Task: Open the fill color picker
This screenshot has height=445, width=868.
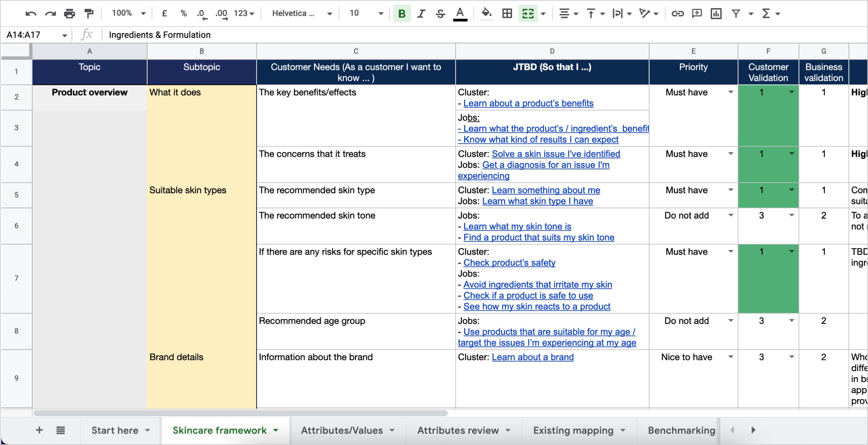Action: (487, 14)
